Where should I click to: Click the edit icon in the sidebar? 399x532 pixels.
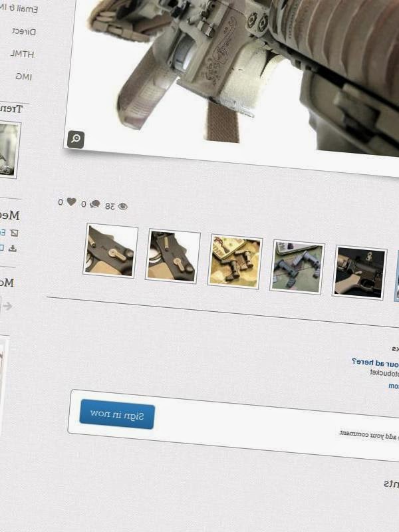pos(14,233)
